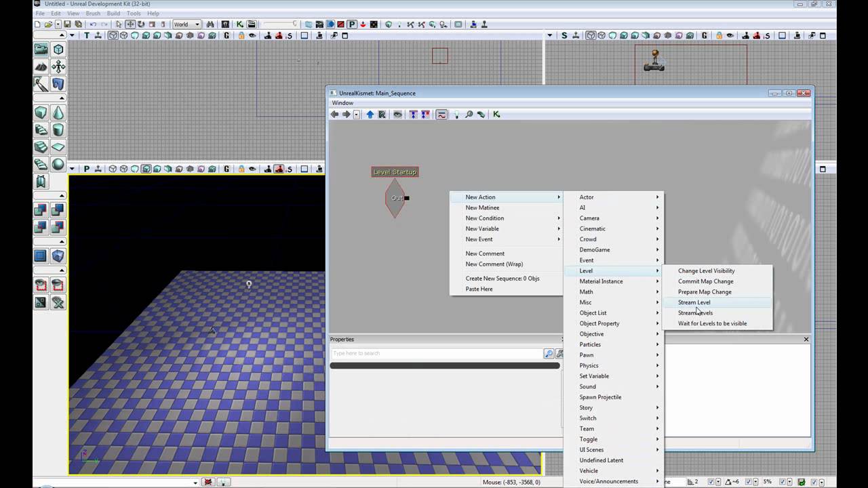Click the Properties search input field
This screenshot has width=868, height=488.
tap(437, 353)
